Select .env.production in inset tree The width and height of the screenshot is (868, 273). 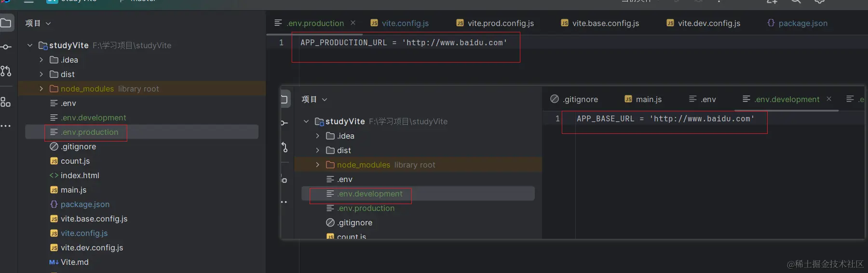[361, 208]
